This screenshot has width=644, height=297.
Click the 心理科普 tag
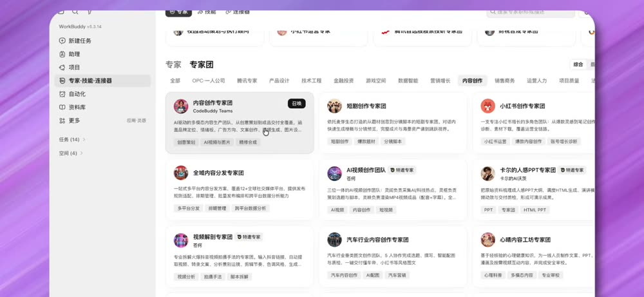(x=493, y=275)
